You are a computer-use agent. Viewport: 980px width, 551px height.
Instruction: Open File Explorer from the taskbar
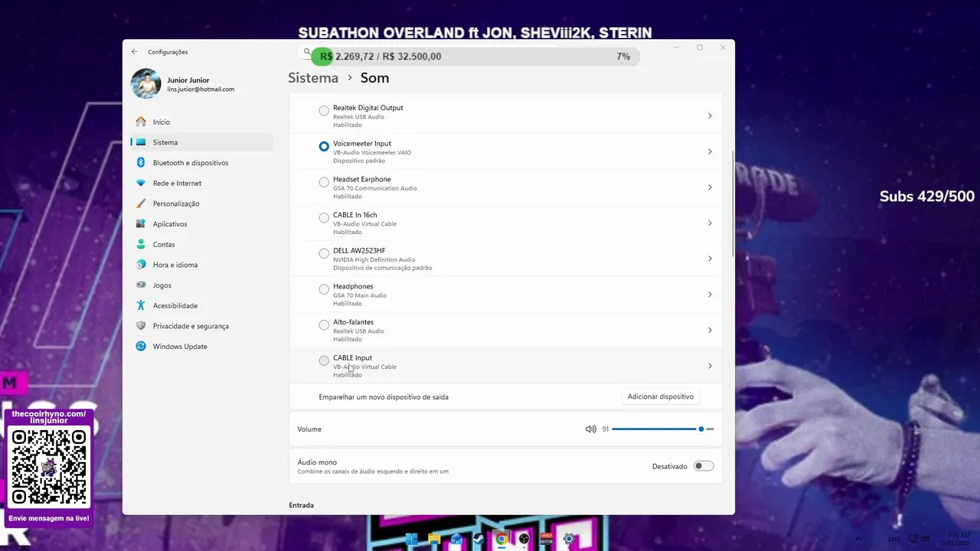point(434,539)
